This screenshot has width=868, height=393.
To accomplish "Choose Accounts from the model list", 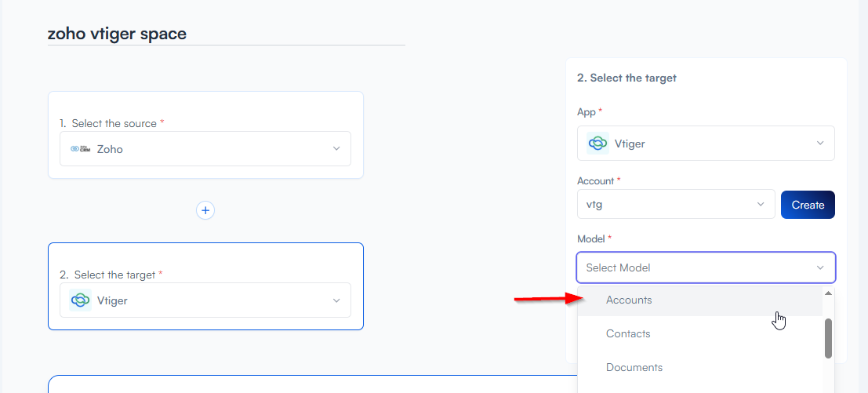I will [629, 300].
